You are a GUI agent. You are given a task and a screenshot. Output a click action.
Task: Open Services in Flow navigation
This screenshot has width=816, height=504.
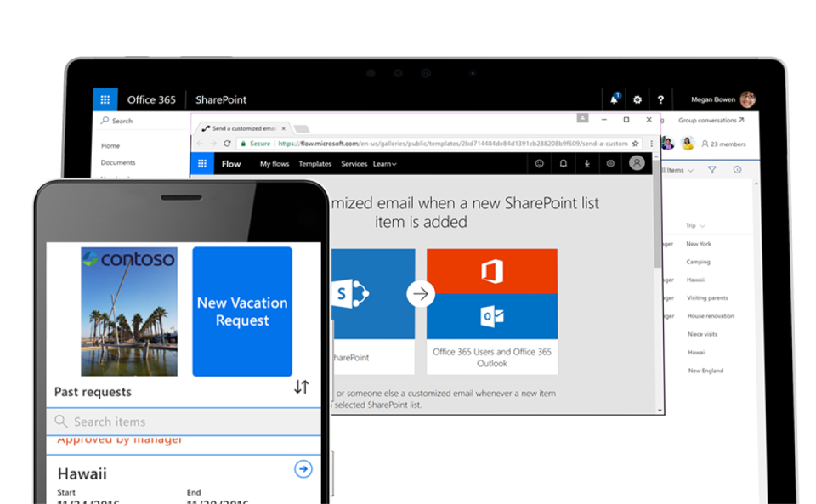tap(354, 164)
